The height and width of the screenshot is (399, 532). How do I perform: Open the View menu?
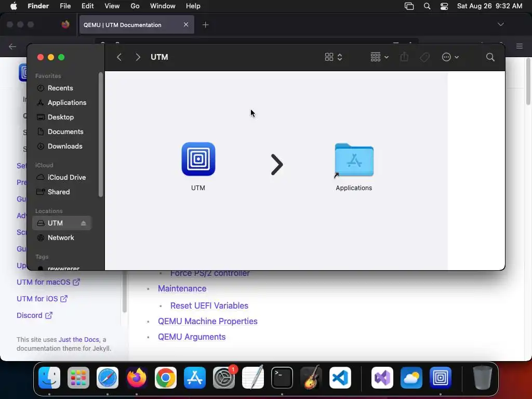pyautogui.click(x=112, y=6)
